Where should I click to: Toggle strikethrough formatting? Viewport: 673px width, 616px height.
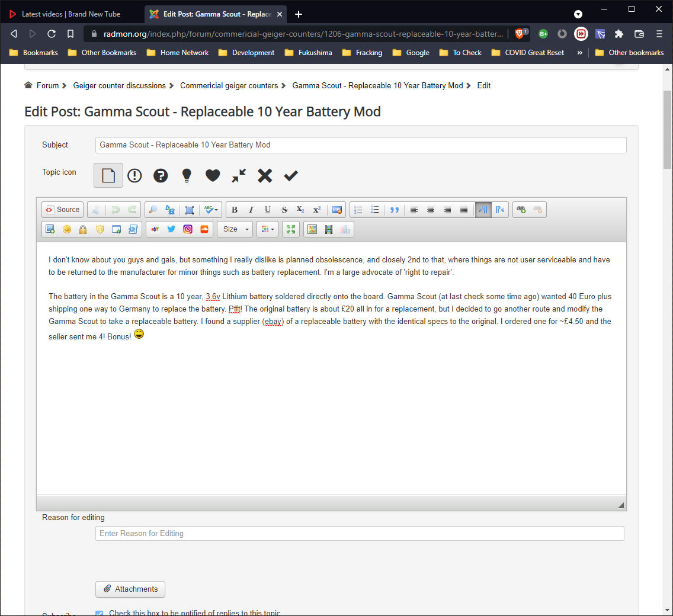coord(284,210)
